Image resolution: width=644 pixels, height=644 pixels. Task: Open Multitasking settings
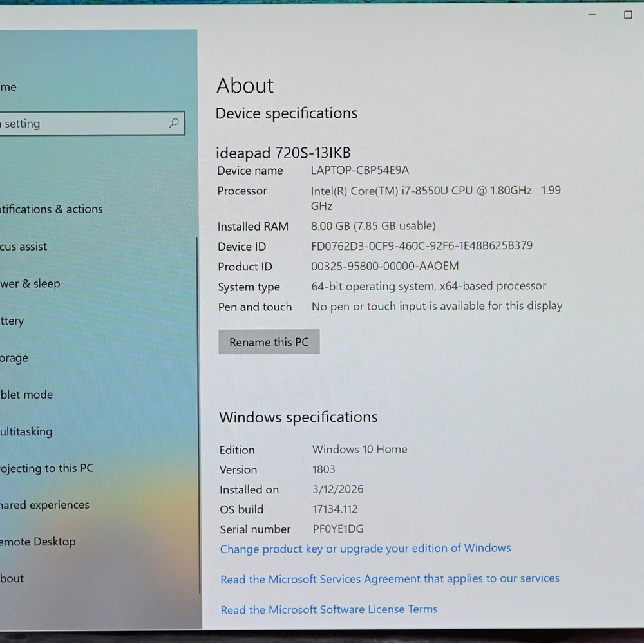pos(26,431)
